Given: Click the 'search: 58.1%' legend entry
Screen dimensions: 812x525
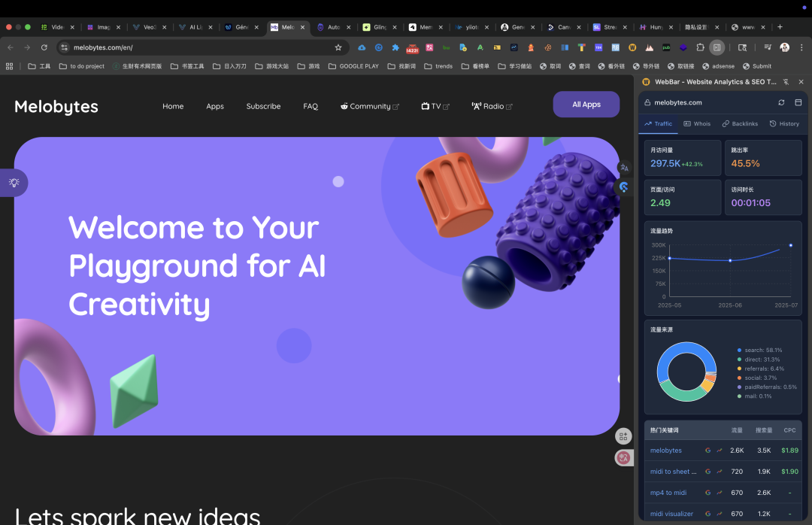Looking at the screenshot, I should point(759,351).
